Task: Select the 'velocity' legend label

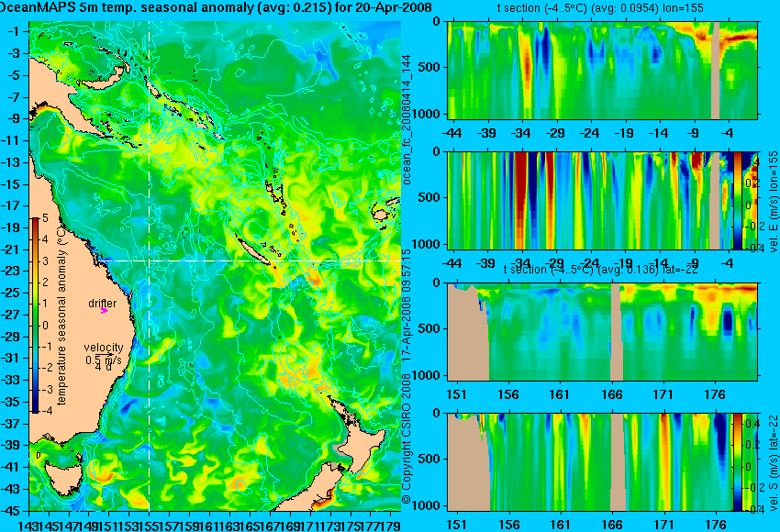Action: click(x=103, y=347)
